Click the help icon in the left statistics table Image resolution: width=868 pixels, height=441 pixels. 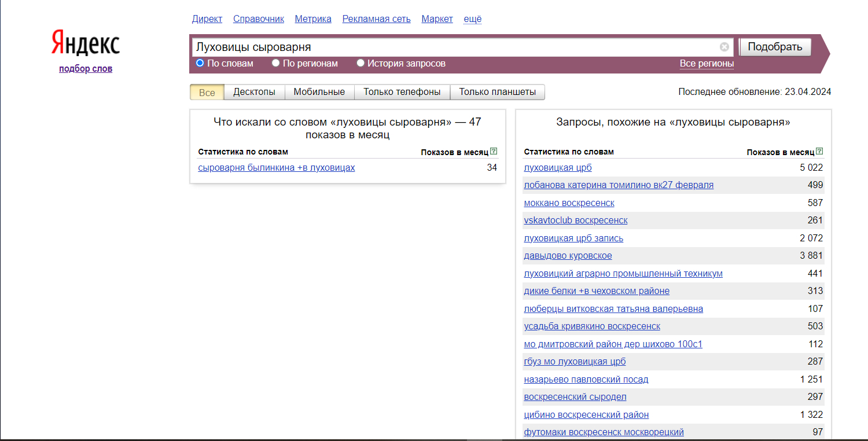(494, 152)
